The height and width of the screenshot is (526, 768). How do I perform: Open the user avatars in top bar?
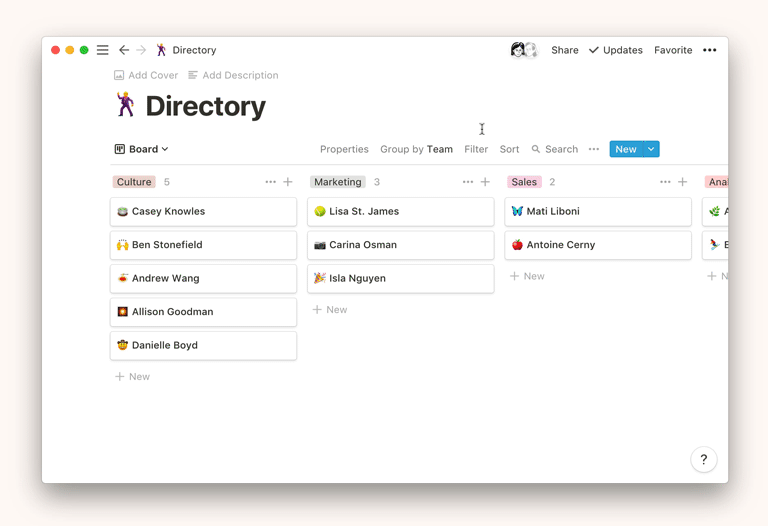tap(523, 50)
